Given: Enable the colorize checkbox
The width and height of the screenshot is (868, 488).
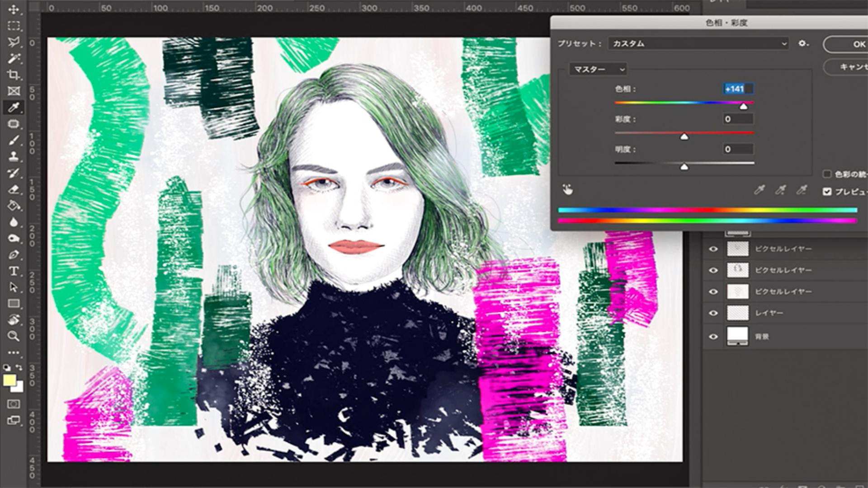Looking at the screenshot, I should click(827, 174).
